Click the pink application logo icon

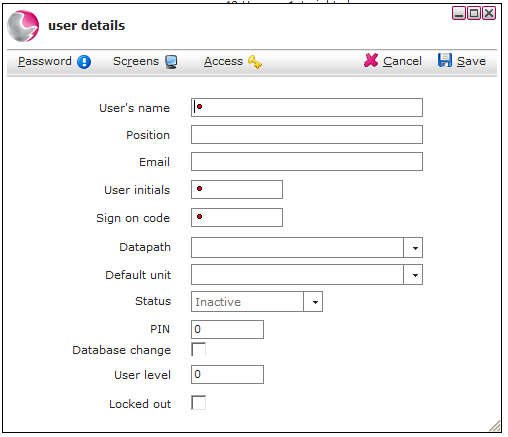coord(23,26)
